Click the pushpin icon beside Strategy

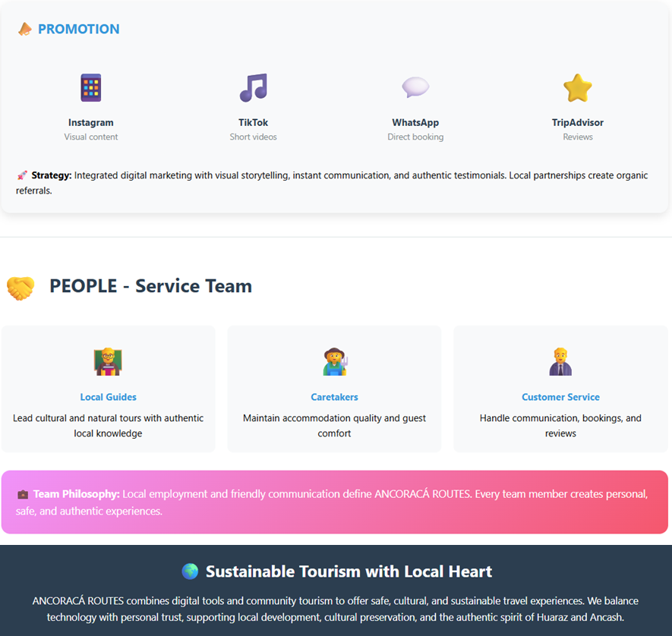[22, 175]
